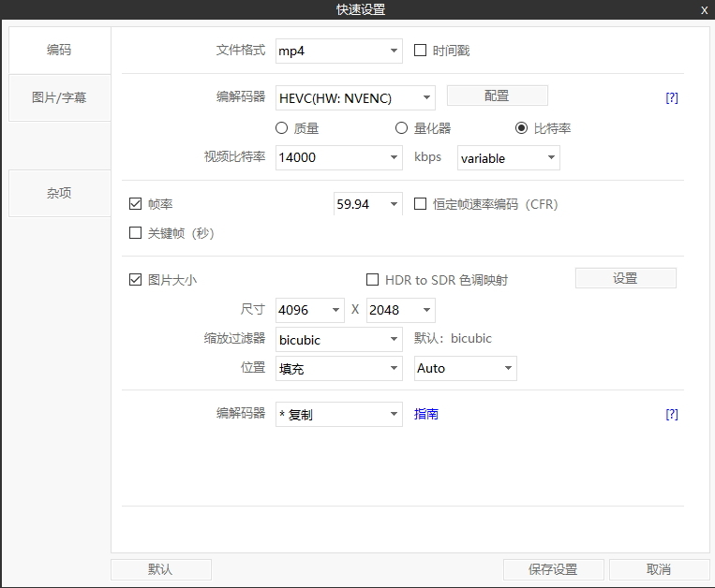This screenshot has height=588, width=715.
Task: Open the 59.94 frame rate dropdown
Action: pos(368,203)
